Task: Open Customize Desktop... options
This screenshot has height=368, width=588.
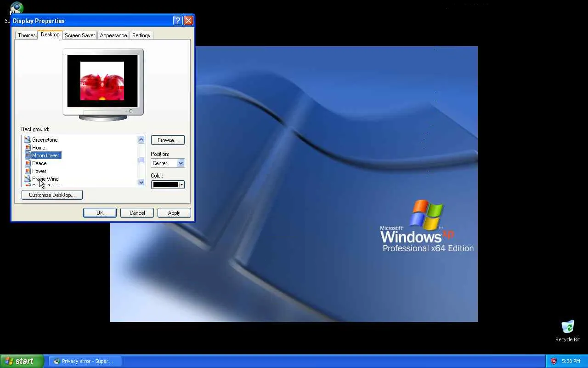Action: (52, 195)
